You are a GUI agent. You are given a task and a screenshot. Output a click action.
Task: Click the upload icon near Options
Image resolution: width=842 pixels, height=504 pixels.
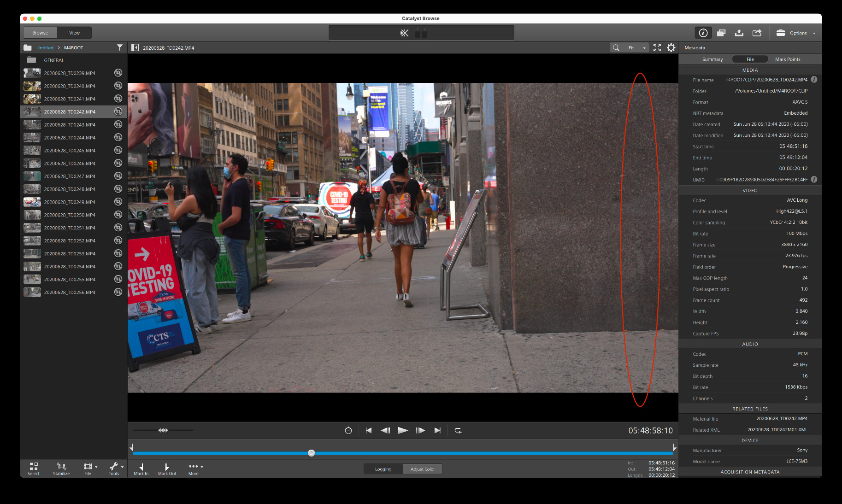(x=739, y=33)
